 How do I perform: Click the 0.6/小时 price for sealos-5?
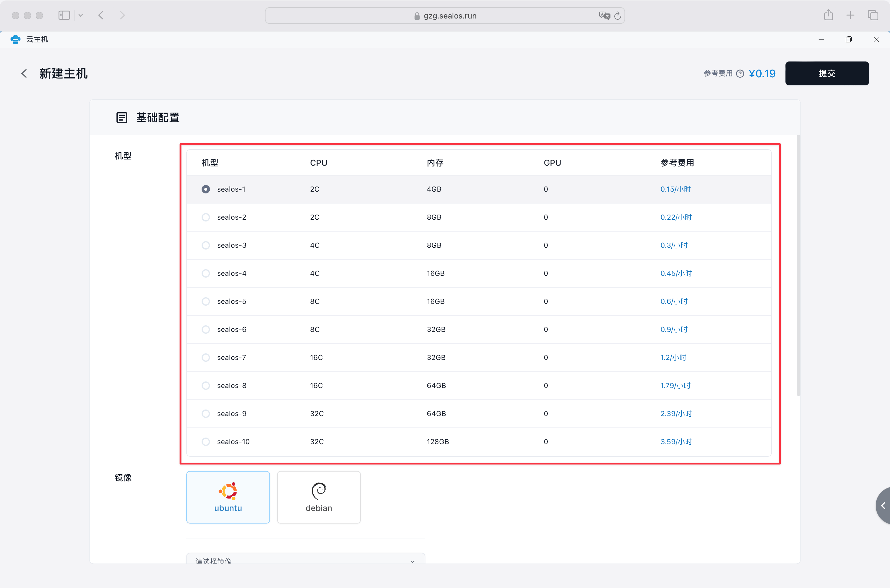pyautogui.click(x=674, y=301)
